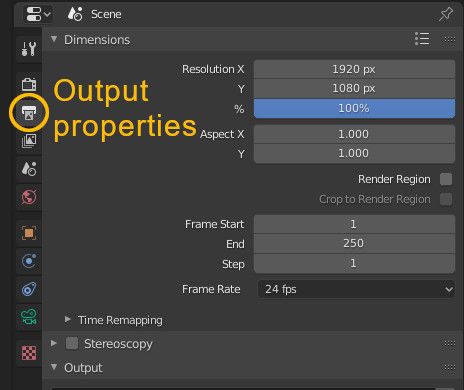The image size is (464, 390).
Task: Open the Tool properties tab
Action: (x=29, y=49)
